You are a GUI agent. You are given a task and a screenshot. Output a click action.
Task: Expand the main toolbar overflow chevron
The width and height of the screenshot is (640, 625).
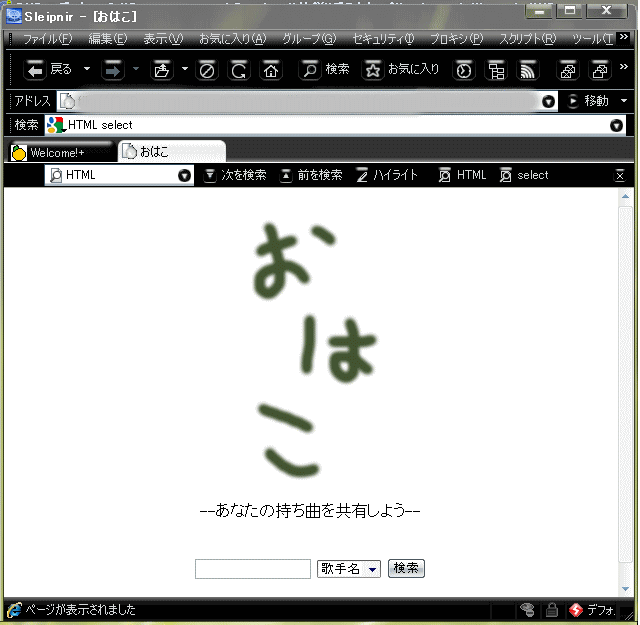624,67
